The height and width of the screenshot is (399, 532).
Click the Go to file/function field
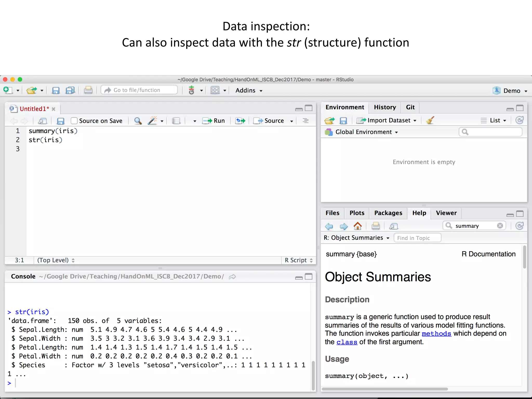click(x=139, y=90)
